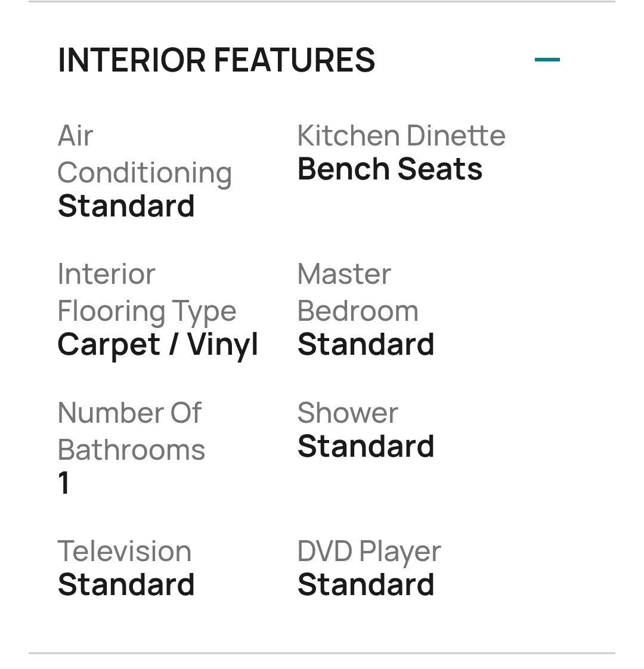644x669 pixels.
Task: Click the Standard value under DVD Player
Action: (366, 584)
